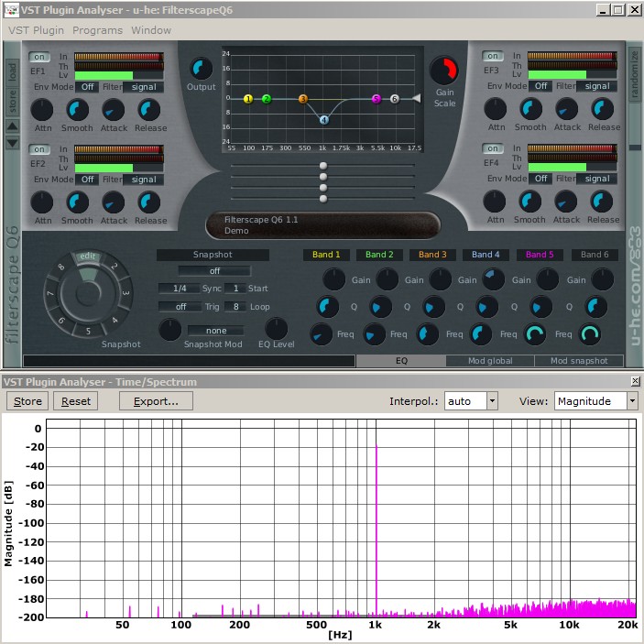Click the Reset button

point(75,401)
